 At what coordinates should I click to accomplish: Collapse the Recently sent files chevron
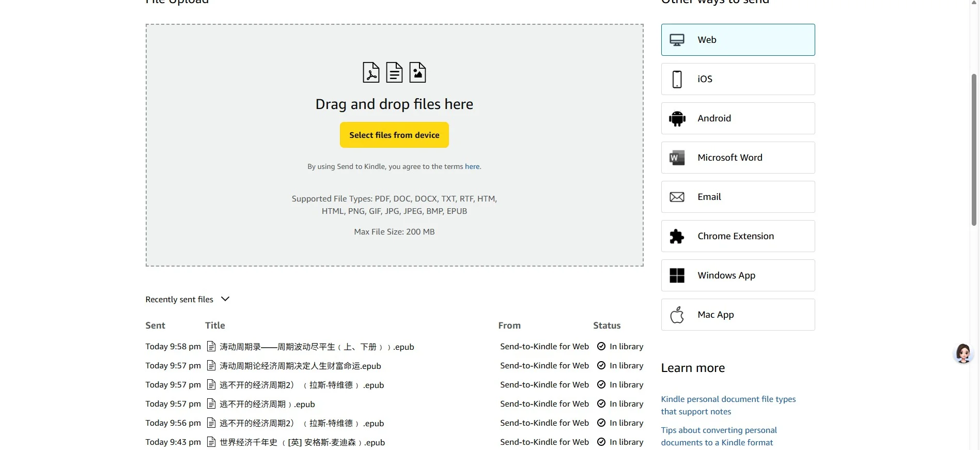(225, 299)
